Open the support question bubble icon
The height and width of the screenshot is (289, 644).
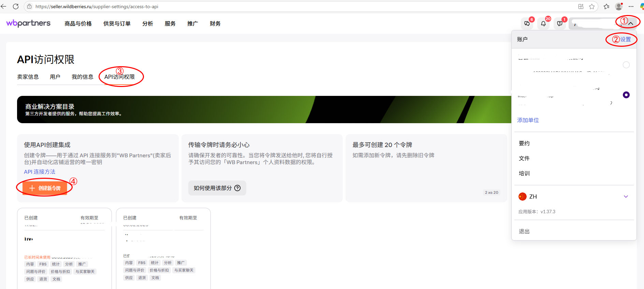(x=560, y=24)
